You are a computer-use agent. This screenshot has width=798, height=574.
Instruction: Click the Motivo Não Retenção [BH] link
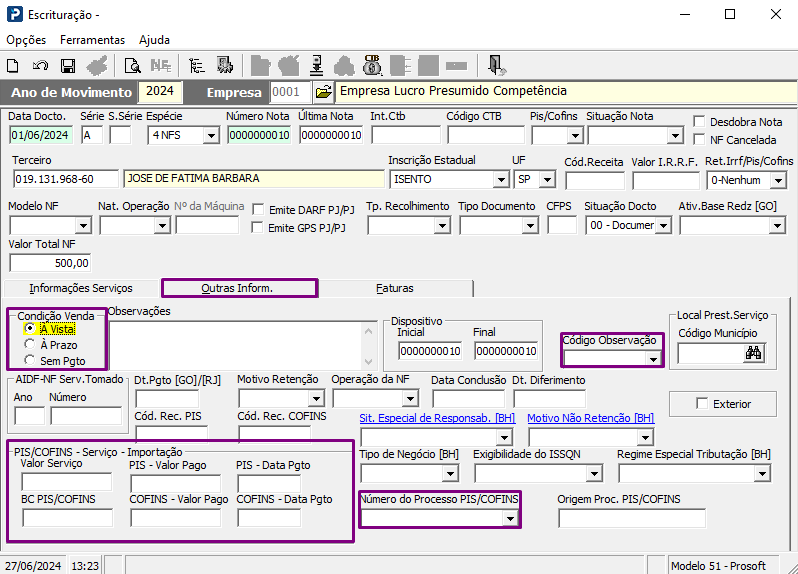pyautogui.click(x=590, y=418)
